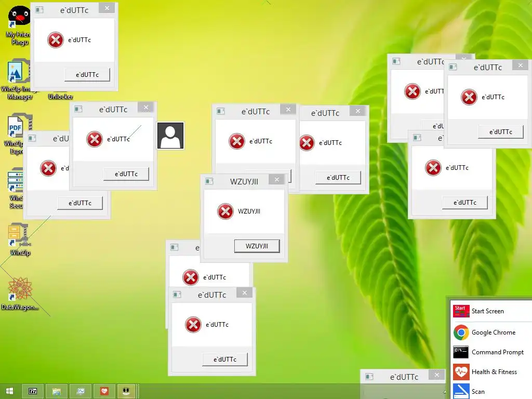Open the WinZip desktop shortcut
The image size is (532, 399).
tap(20, 239)
